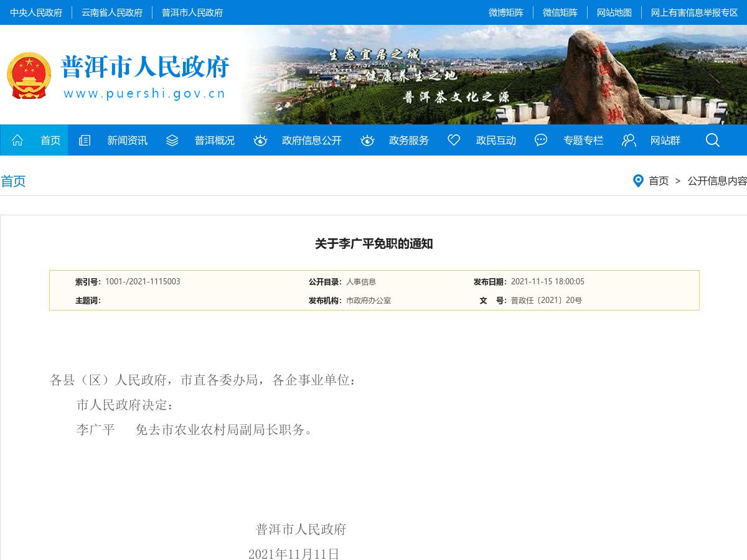747x560 pixels.
Task: Open the 微博矩阵 link
Action: pyautogui.click(x=506, y=12)
